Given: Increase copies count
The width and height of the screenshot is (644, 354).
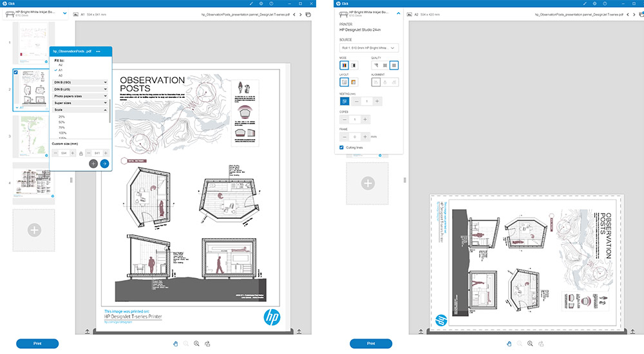Looking at the screenshot, I should (365, 120).
